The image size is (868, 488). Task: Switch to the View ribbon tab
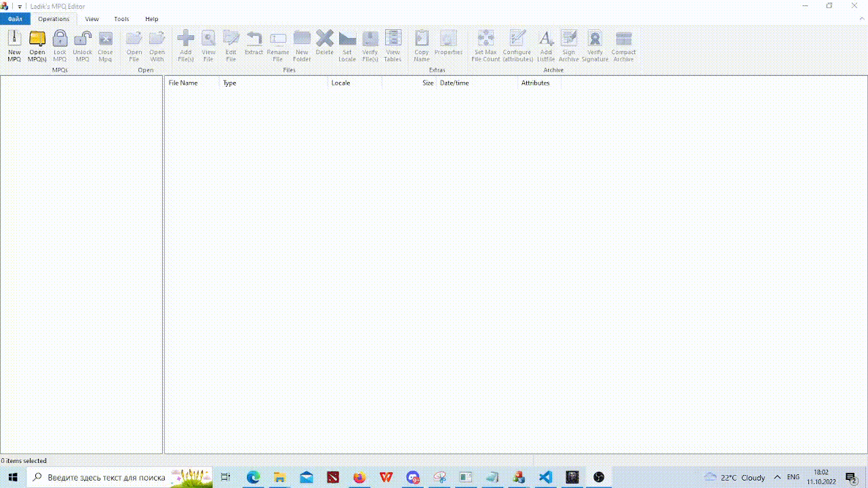[92, 19]
